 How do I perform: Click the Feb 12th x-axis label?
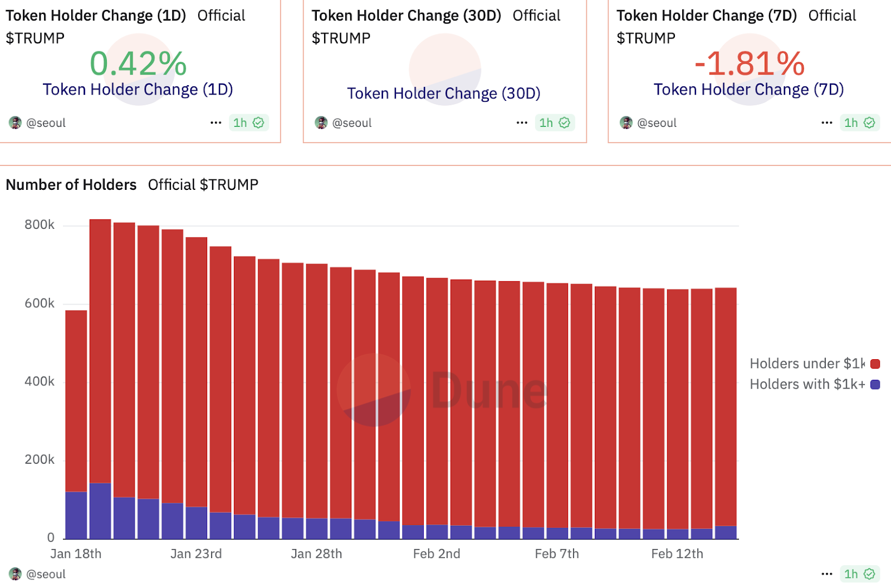pos(677,554)
